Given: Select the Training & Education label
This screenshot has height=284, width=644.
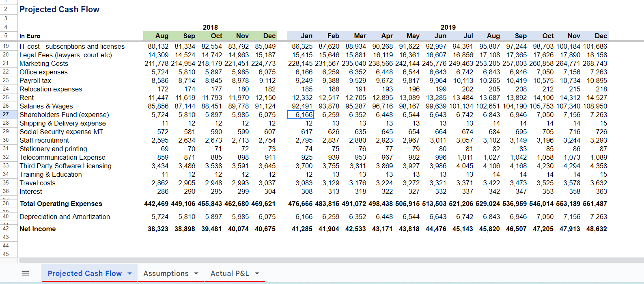Looking at the screenshot, I should point(51,174).
